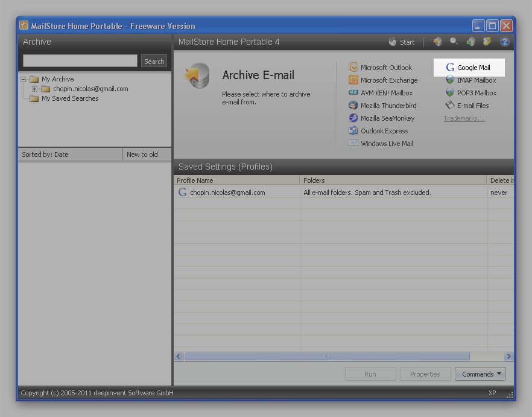Click the Export E-mail toolbar icon
The height and width of the screenshot is (417, 532).
[x=470, y=42]
